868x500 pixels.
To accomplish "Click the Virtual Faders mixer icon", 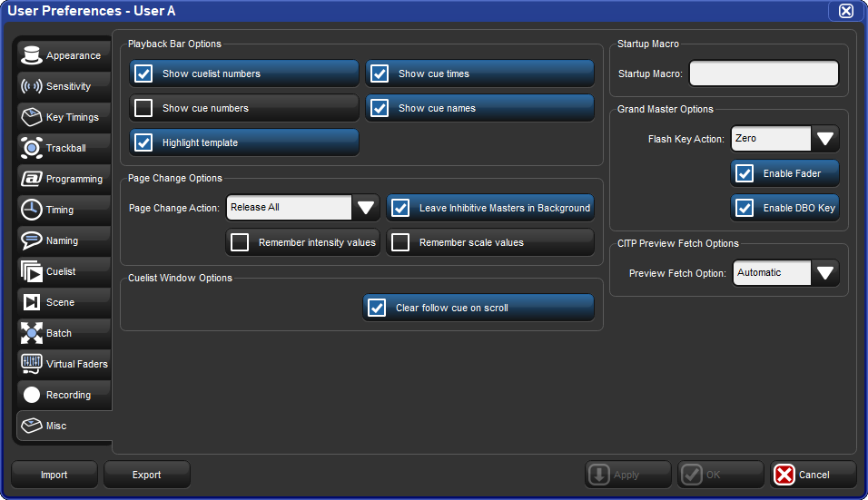I will click(32, 363).
